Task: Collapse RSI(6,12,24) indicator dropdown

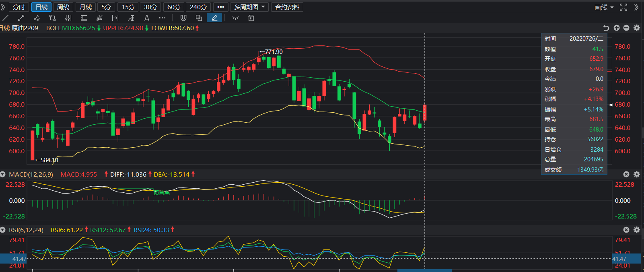Action: pyautogui.click(x=3, y=230)
